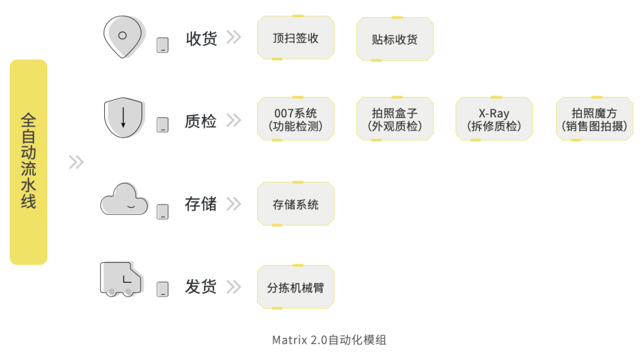Image resolution: width=644 pixels, height=358 pixels.
Task: Click the small phone icon next to 存储
Action: 163,211
